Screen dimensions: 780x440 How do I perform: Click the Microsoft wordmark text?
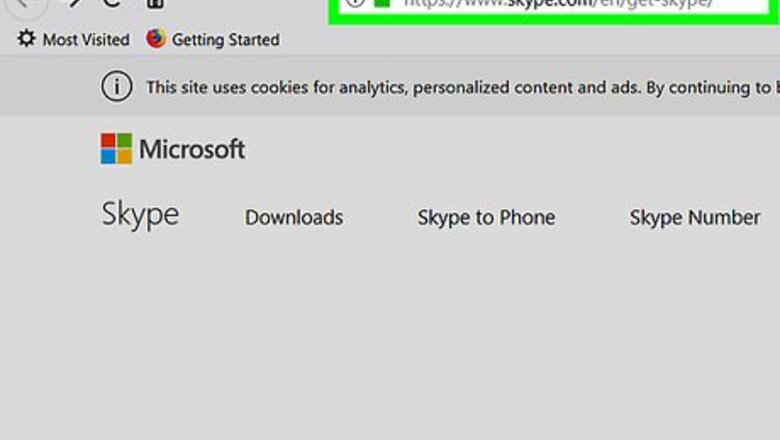pos(192,150)
